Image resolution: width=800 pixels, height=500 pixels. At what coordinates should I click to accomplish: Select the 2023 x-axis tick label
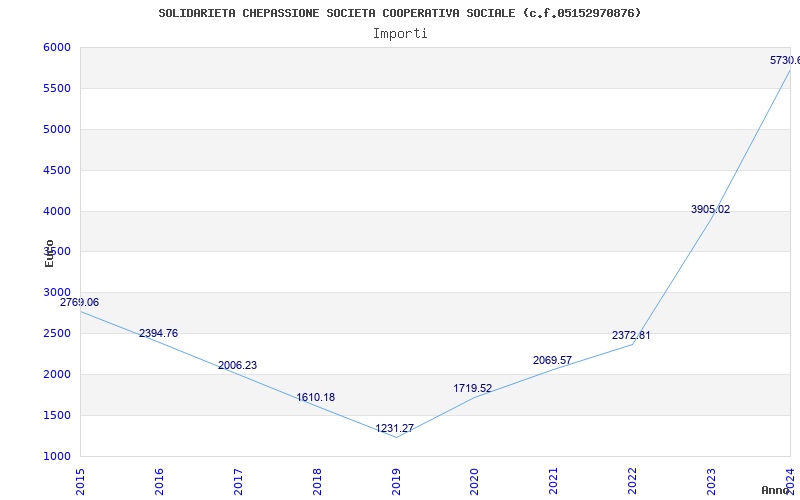(711, 482)
